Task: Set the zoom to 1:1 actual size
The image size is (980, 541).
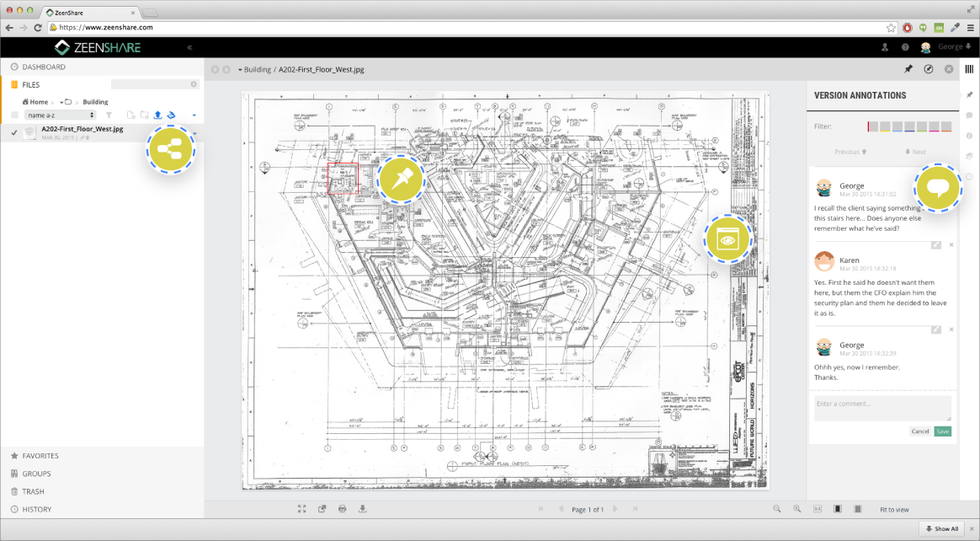Action: point(817,509)
